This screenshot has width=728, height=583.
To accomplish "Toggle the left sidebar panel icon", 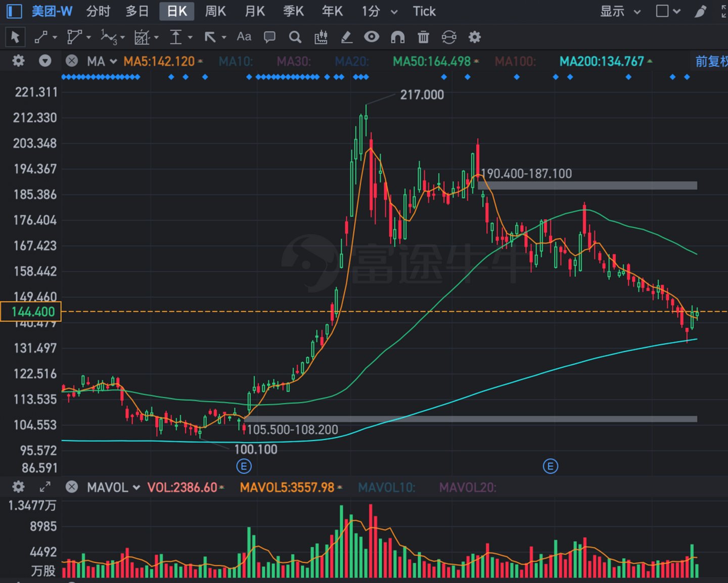I will point(14,11).
